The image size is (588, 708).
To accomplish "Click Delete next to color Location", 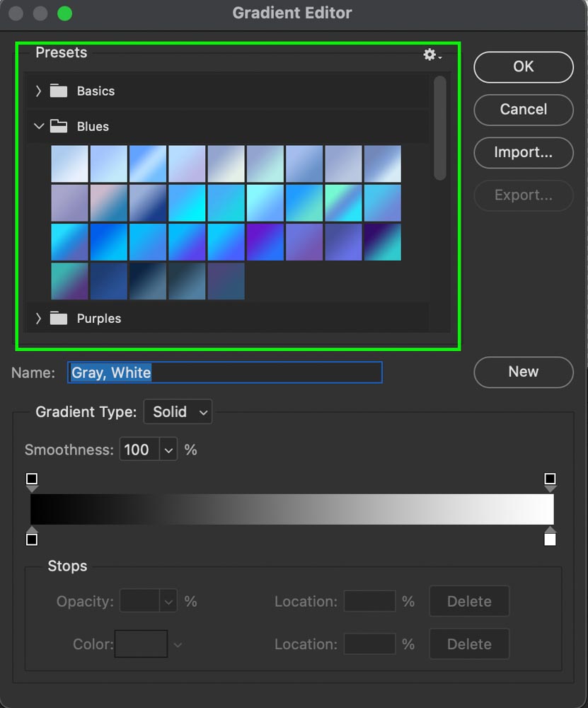I will pyautogui.click(x=469, y=644).
